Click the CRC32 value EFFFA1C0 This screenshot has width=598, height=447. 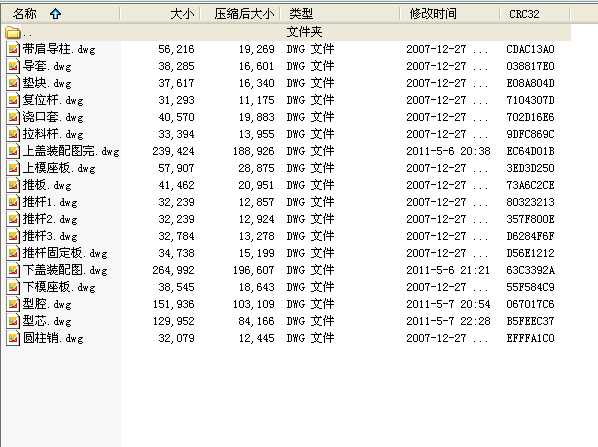(x=530, y=338)
